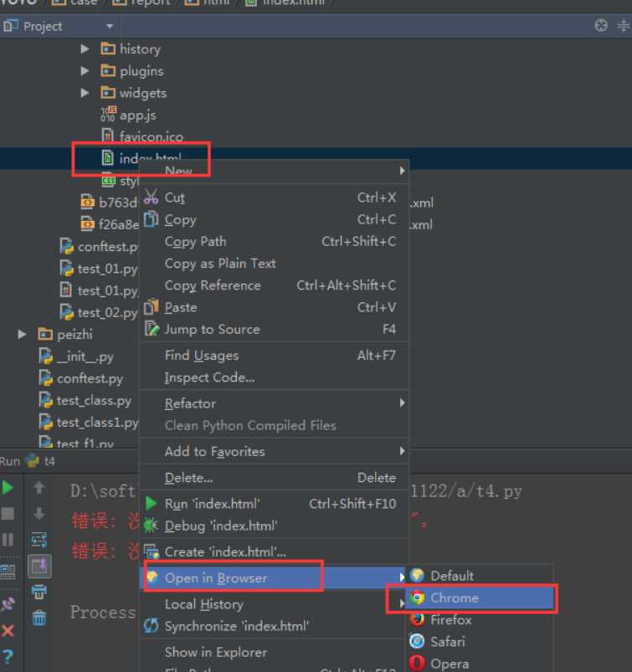This screenshot has width=632, height=672.
Task: Click the pin tab icon
Action: pyautogui.click(x=8, y=604)
